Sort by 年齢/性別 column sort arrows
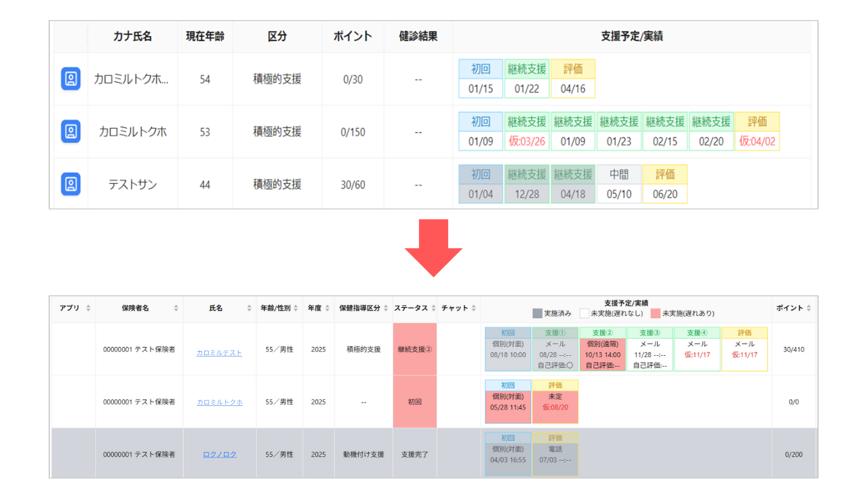This screenshot has height=488, width=868. point(296,308)
